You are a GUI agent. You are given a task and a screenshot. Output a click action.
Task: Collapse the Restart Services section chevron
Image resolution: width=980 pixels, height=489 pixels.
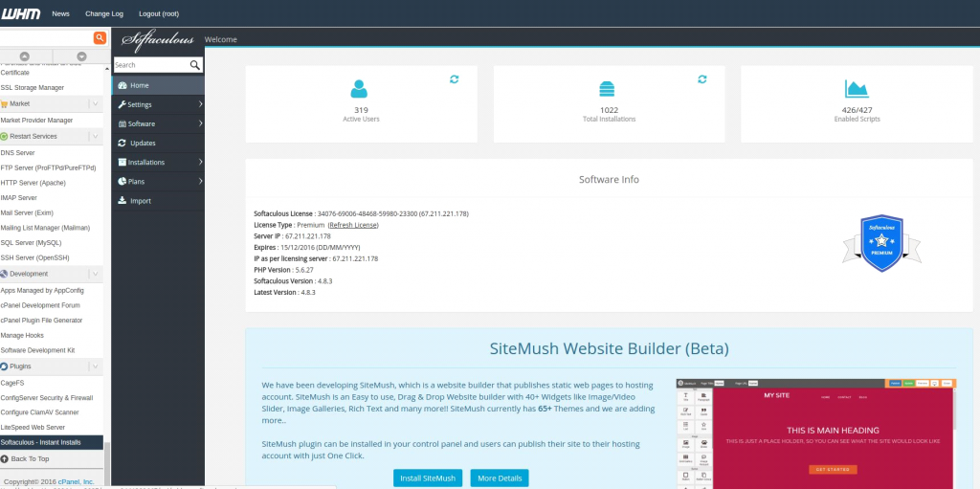click(x=95, y=136)
